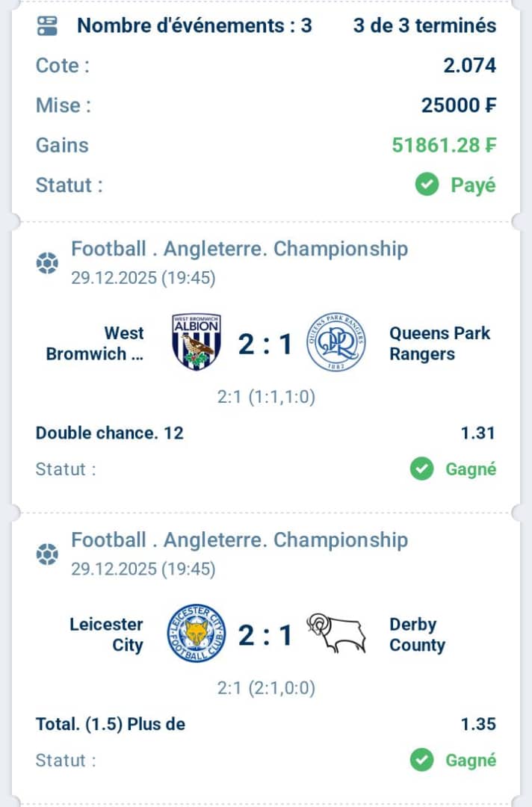Open the second Football Angleterre Championship link
This screenshot has width=532, height=807.
239,540
